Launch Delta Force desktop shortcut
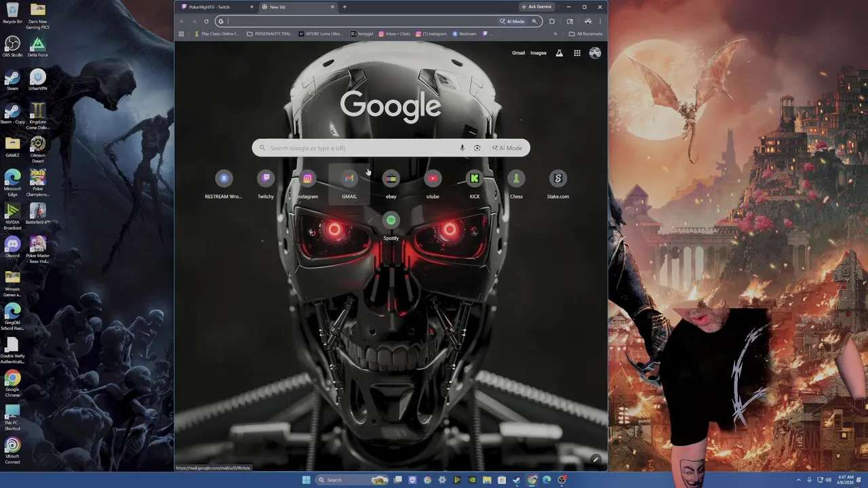 click(38, 47)
